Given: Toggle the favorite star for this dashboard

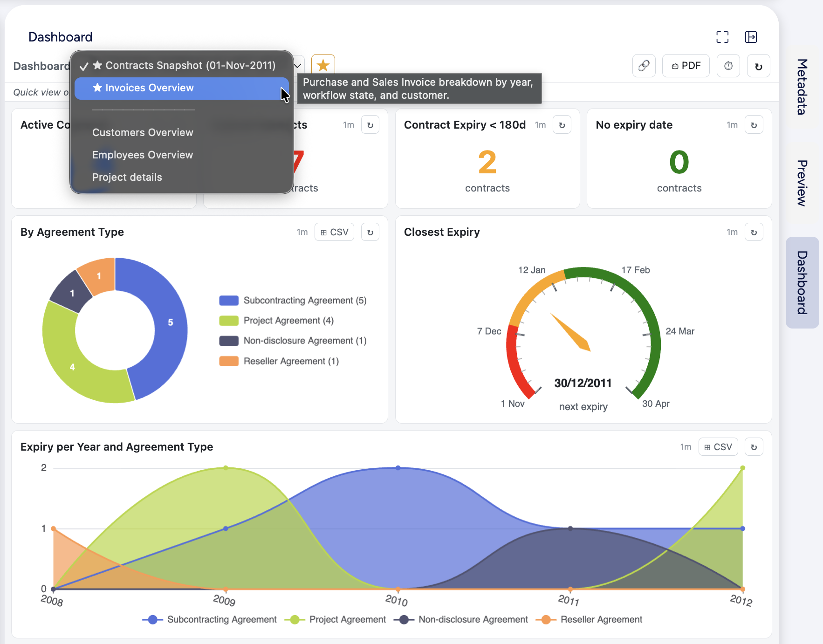Looking at the screenshot, I should click(323, 65).
